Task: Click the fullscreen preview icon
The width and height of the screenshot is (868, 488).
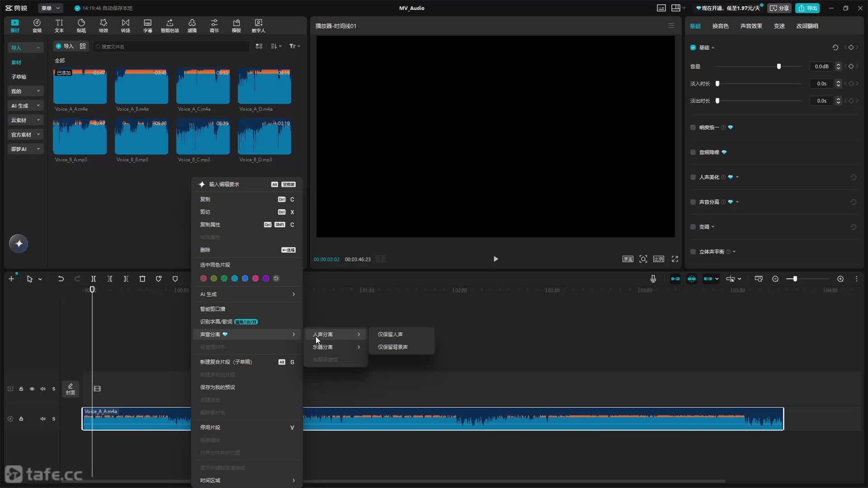Action: pos(675,259)
